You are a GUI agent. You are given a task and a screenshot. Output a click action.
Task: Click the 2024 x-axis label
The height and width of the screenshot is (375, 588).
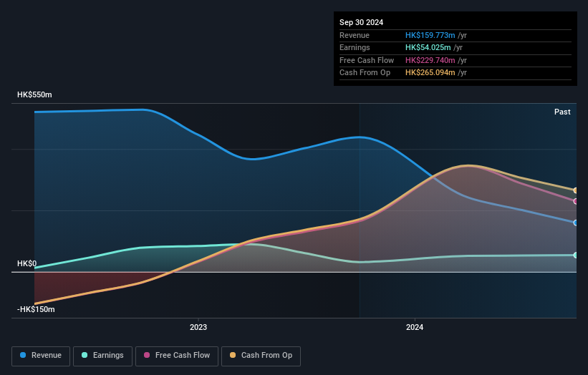415,327
